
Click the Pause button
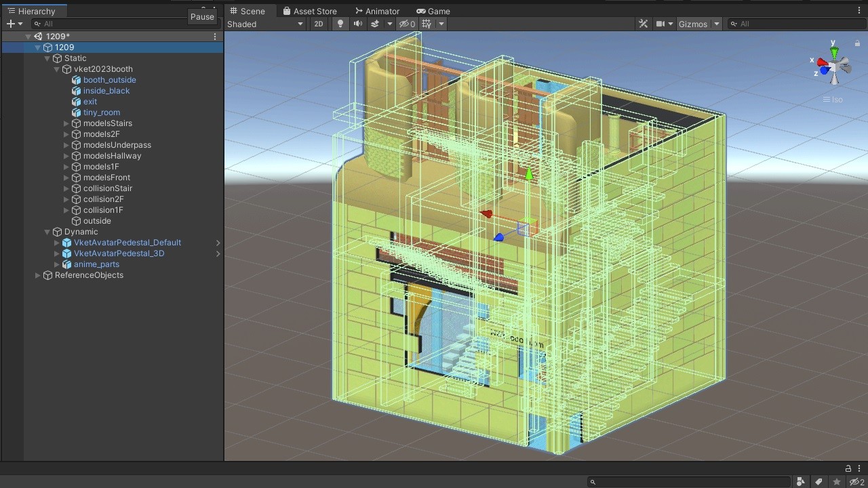202,17
